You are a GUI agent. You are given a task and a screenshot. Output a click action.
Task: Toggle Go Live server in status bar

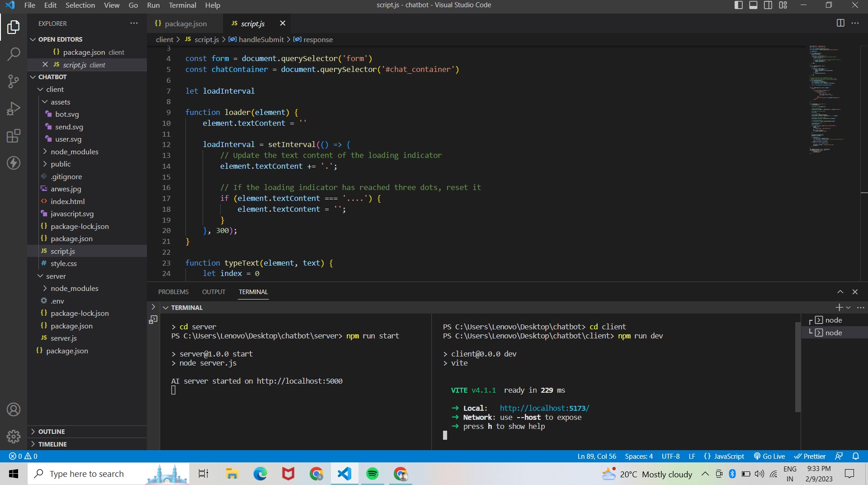(x=769, y=456)
